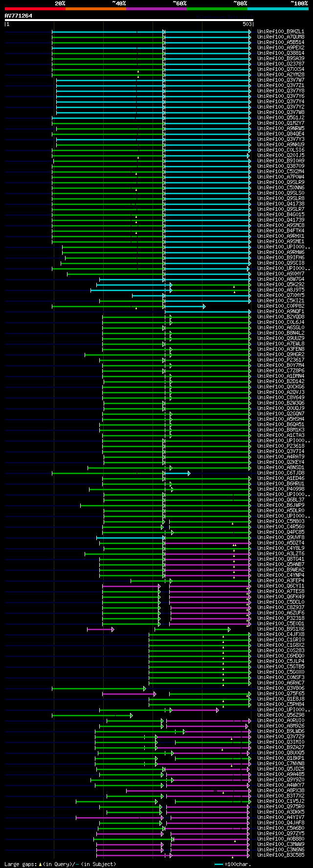313x868 pixels.
Task: Select hit label UniRef100_Q84QE4
Action: click(281, 134)
